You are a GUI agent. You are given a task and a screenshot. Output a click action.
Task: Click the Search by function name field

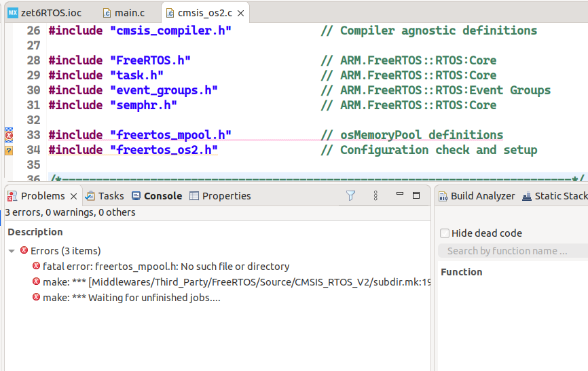tap(512, 251)
